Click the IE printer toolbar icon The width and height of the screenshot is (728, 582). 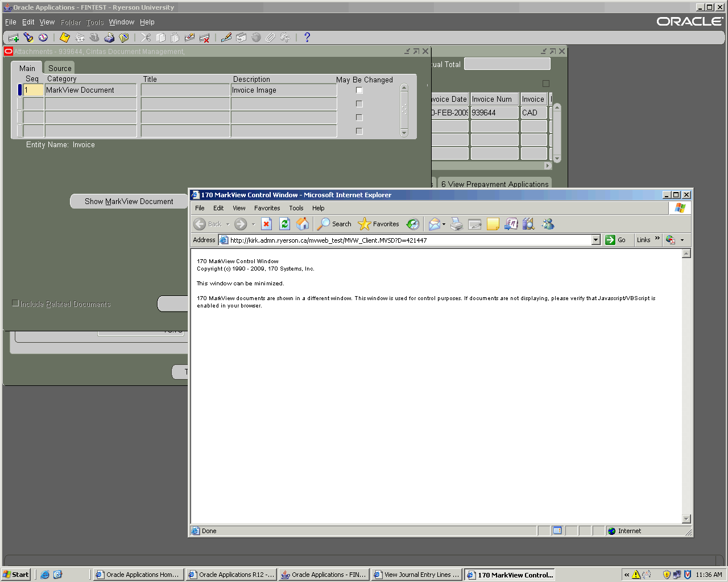click(456, 224)
